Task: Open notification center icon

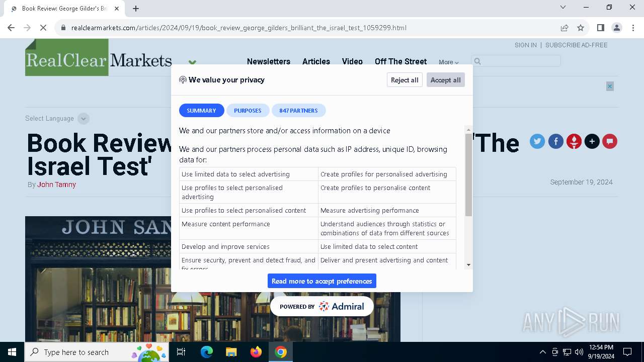Action: pyautogui.click(x=627, y=352)
